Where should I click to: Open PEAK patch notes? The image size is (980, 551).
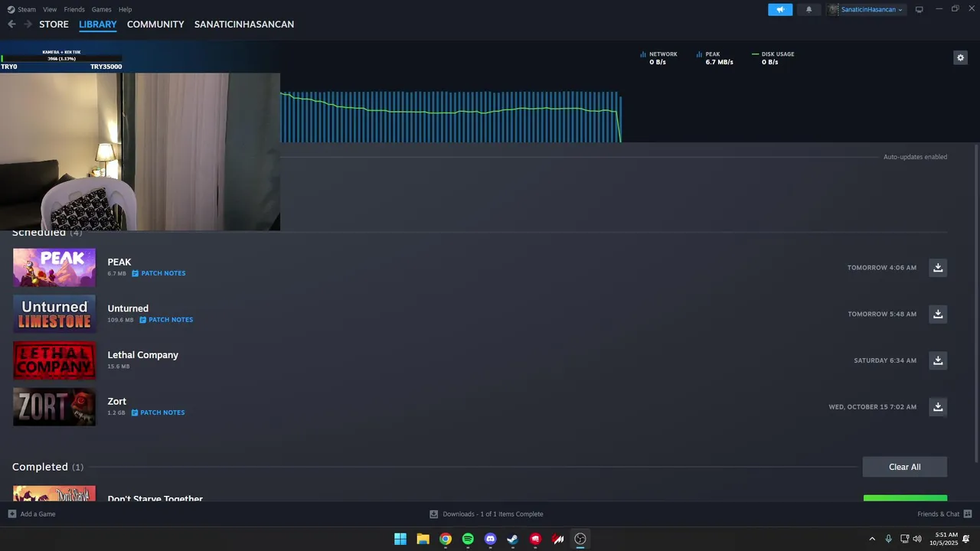tap(158, 273)
